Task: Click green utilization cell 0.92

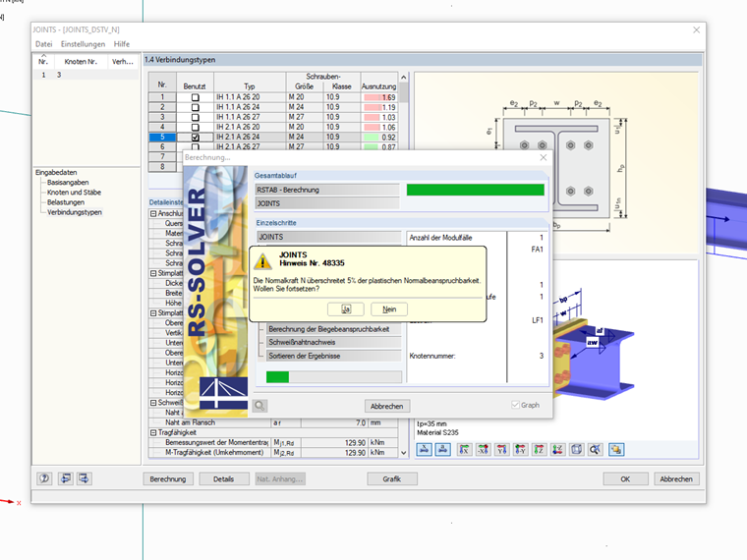Action: coord(379,138)
